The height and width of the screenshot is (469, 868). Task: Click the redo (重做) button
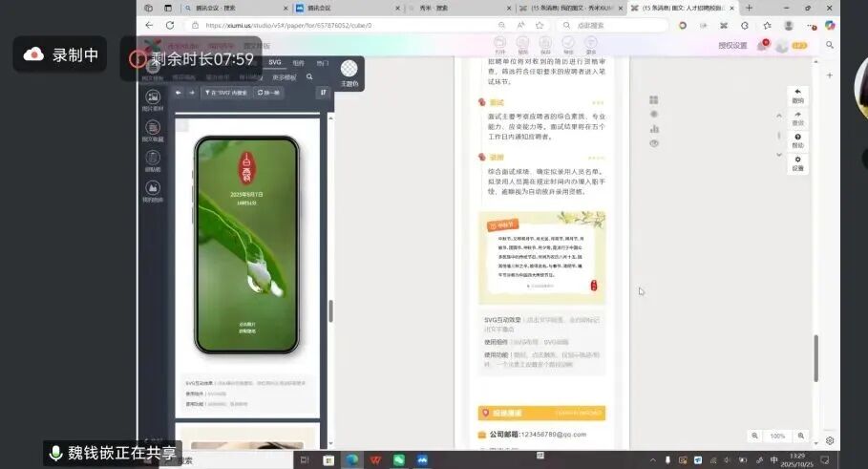click(x=797, y=118)
